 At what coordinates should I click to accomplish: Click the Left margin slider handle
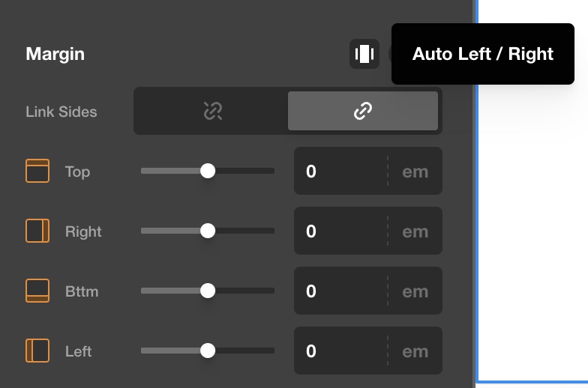[208, 351]
